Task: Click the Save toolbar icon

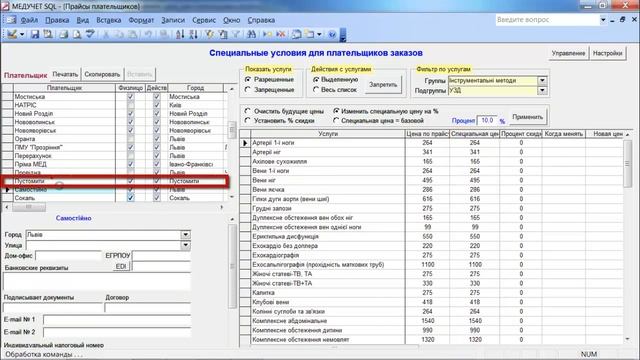Action: pos(35,34)
